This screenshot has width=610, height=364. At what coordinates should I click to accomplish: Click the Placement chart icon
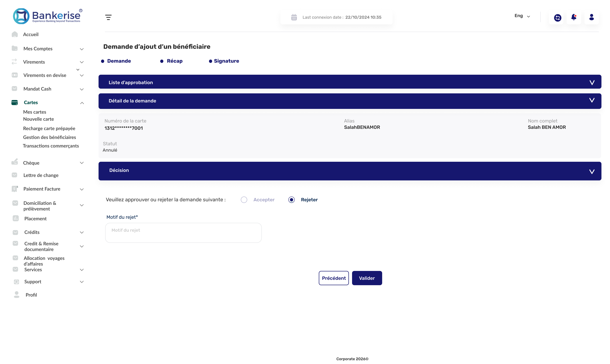tap(16, 218)
